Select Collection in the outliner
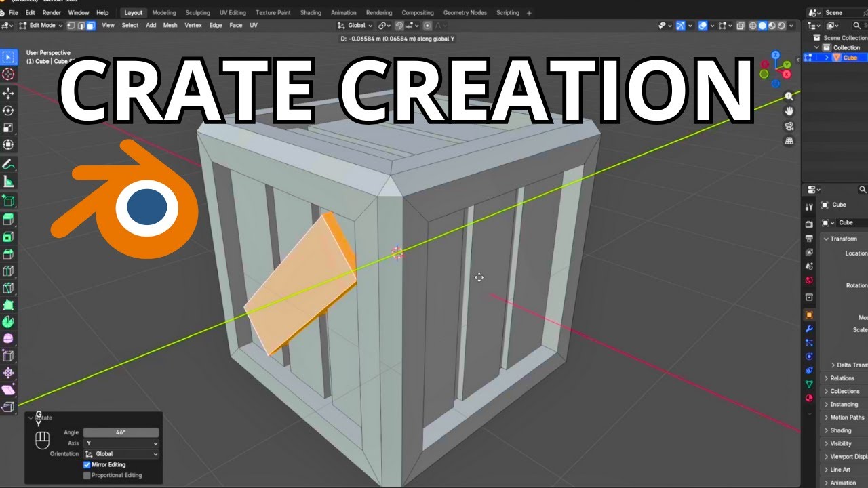868x488 pixels. 846,47
